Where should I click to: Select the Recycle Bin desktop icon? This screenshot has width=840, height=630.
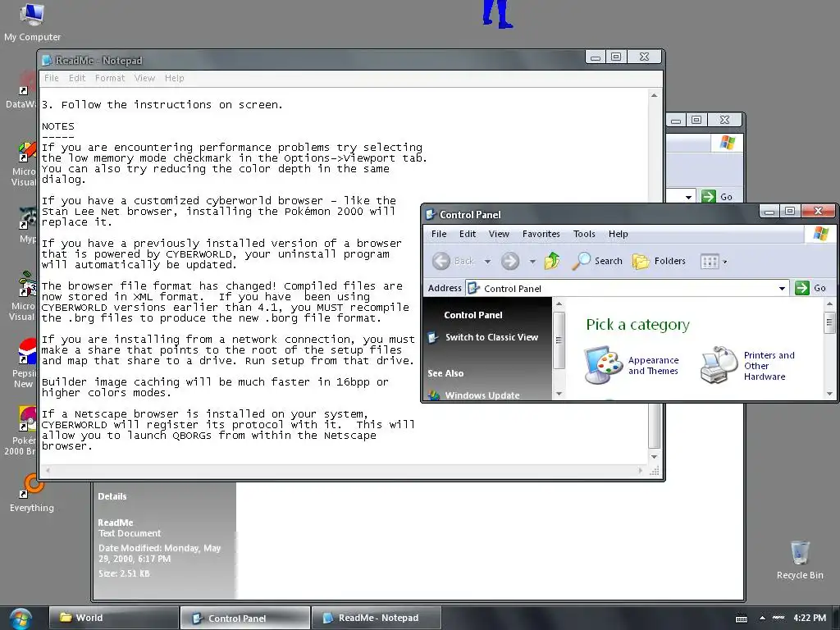(x=800, y=560)
